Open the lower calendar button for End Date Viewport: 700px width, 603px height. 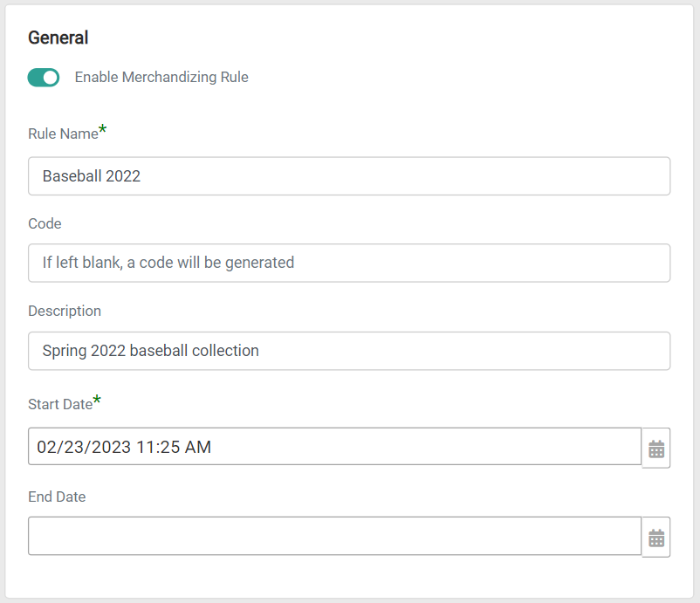pos(655,536)
